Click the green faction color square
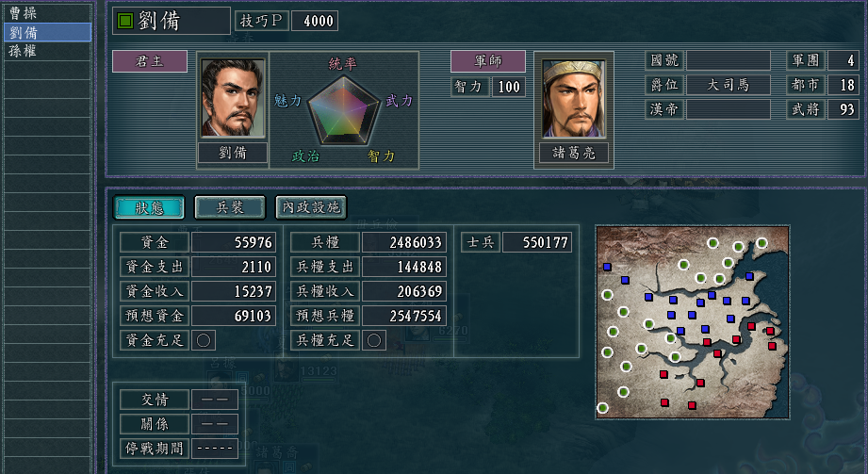Screen dimensions: 868x474 tap(125, 21)
